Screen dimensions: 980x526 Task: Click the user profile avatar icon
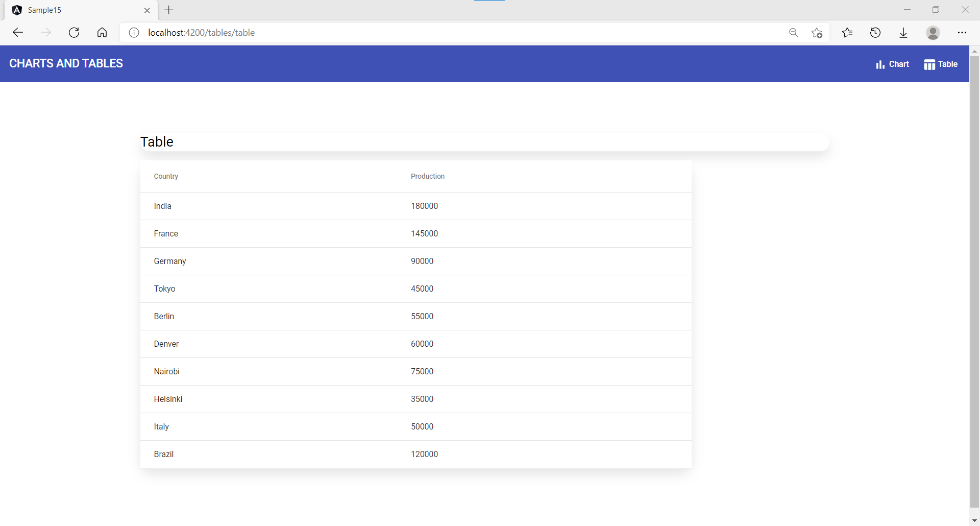[x=933, y=32]
